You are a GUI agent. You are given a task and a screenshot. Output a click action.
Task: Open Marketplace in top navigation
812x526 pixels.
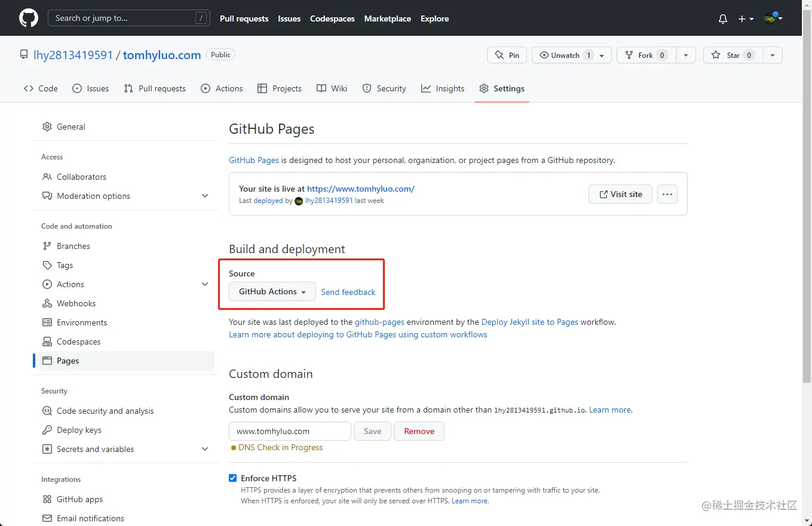pos(387,19)
